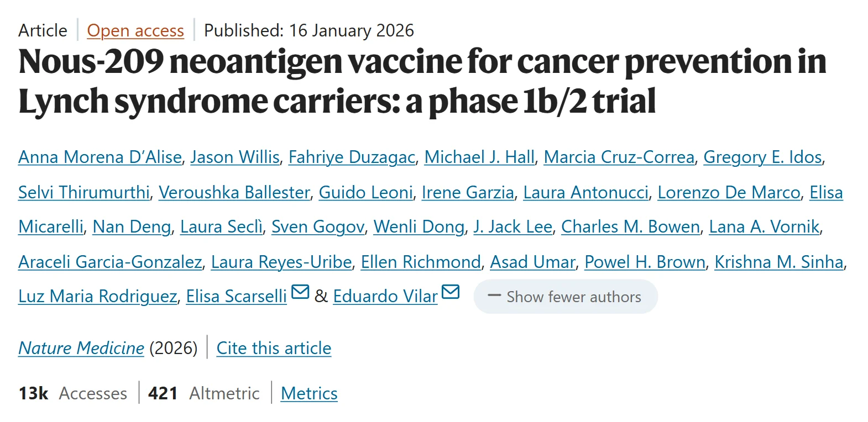Open the Open access link
Image resolution: width=868 pixels, height=422 pixels.
[x=135, y=30]
